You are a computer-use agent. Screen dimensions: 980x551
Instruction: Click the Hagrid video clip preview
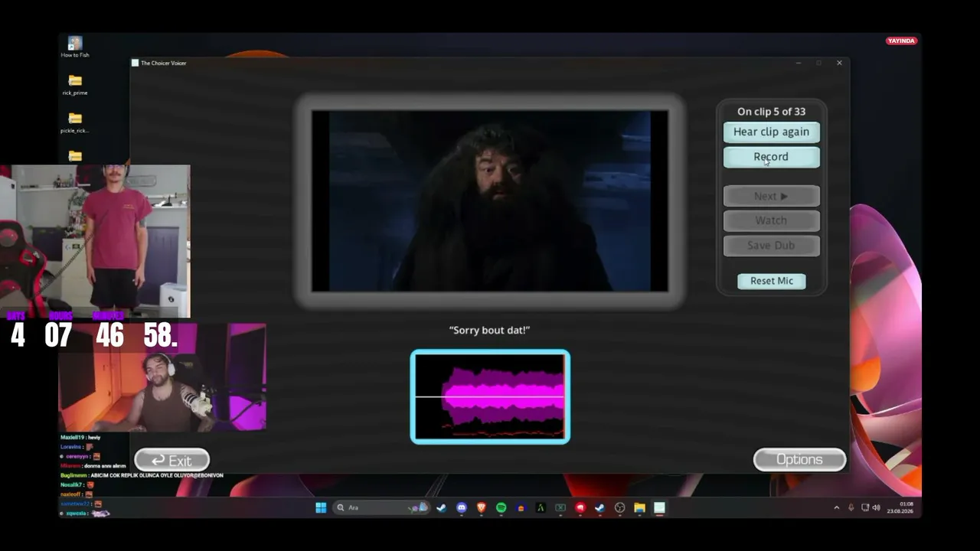coord(490,201)
